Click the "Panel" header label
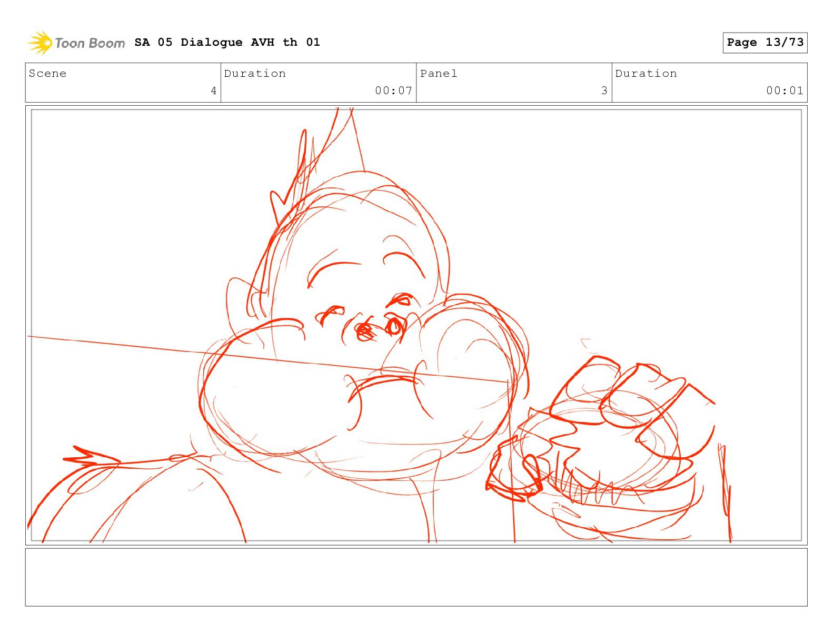 click(x=439, y=74)
